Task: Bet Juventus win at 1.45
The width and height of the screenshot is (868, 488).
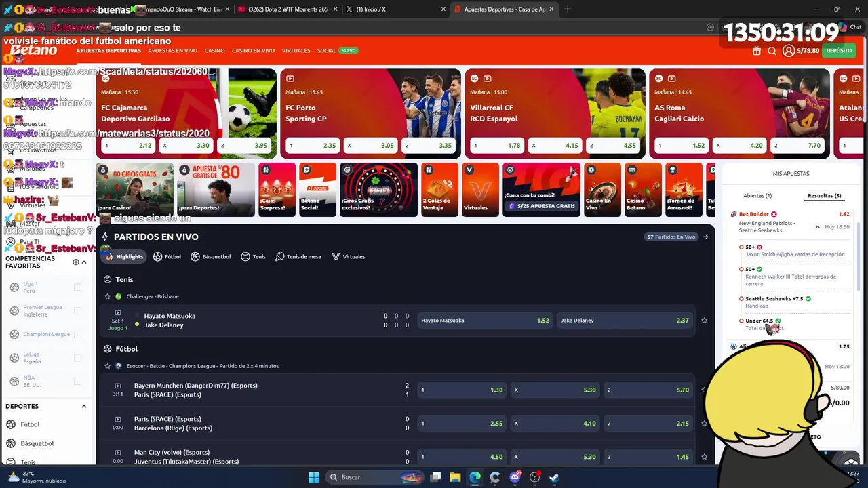Action: coord(648,457)
